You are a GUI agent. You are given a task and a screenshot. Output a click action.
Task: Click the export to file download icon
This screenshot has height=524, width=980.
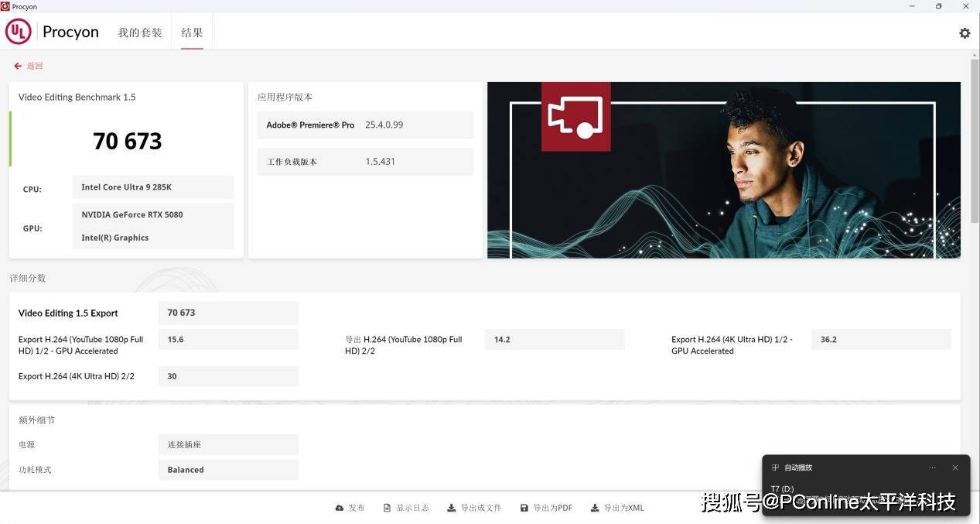pyautogui.click(x=451, y=508)
